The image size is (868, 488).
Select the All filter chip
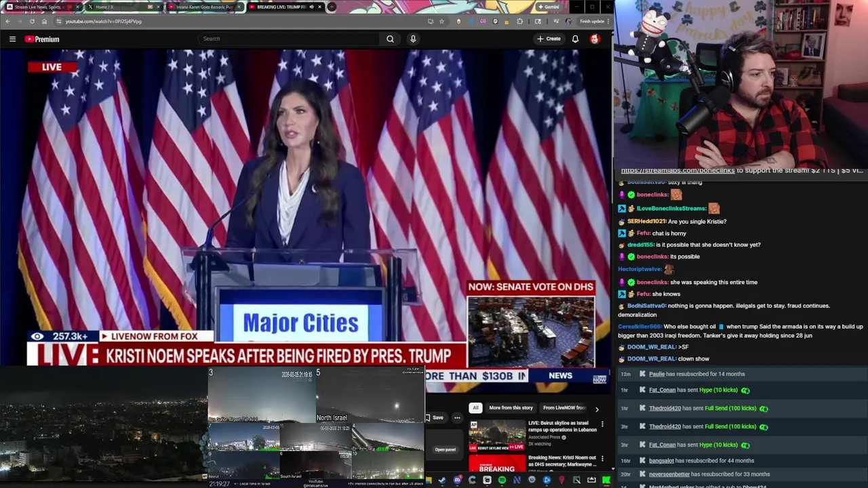(x=475, y=408)
